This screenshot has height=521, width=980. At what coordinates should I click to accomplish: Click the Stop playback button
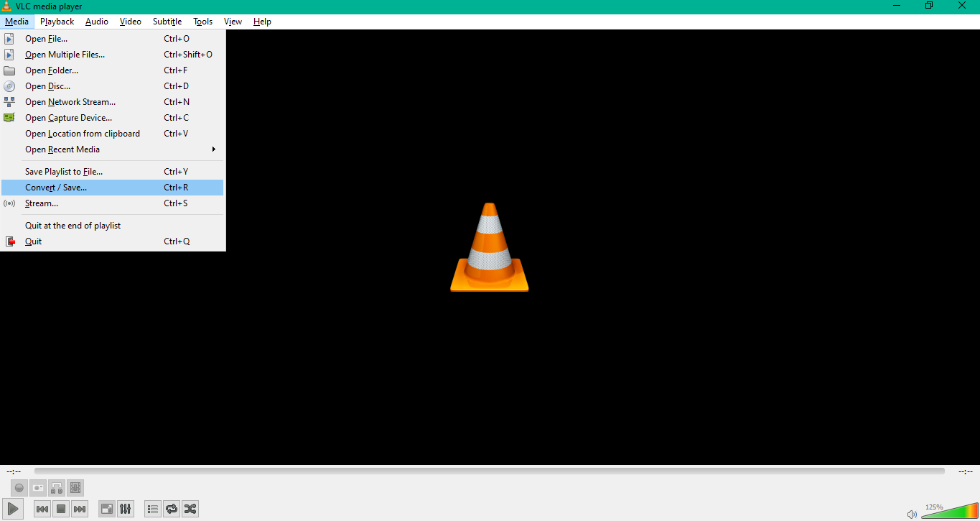coord(61,509)
